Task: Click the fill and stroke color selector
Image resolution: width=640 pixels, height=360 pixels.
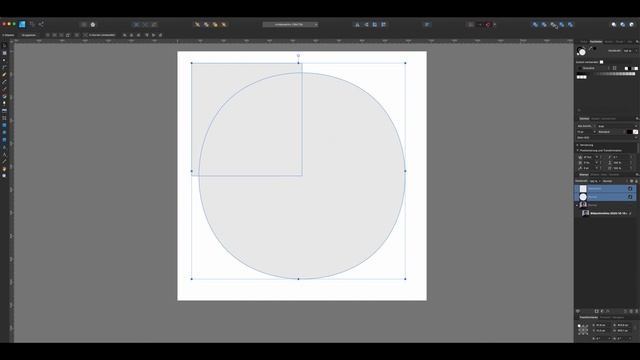Action: 581,51
